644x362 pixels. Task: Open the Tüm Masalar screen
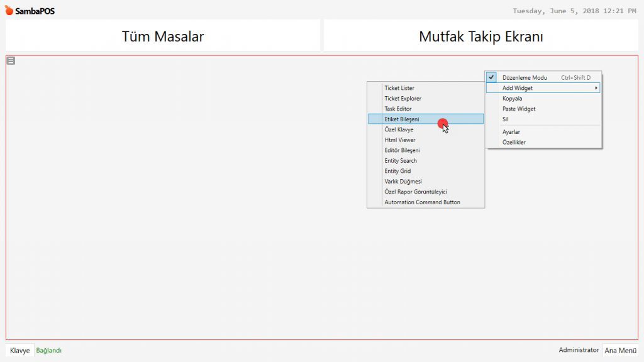[x=163, y=36]
